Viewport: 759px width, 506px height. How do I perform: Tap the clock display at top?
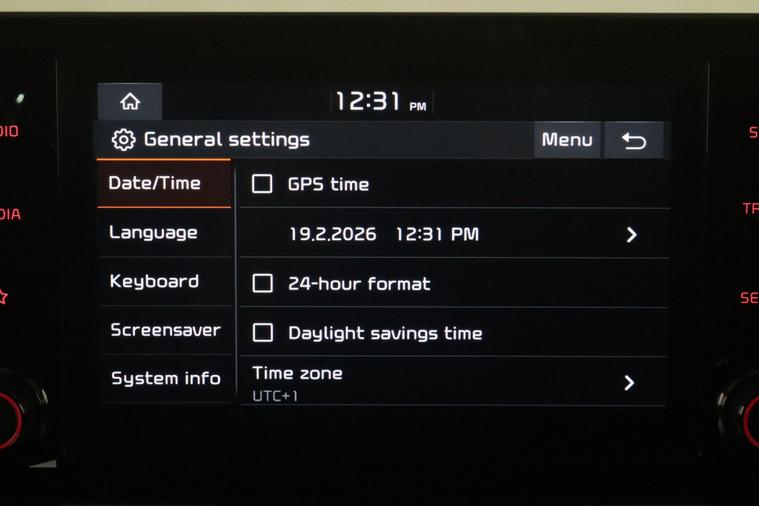[x=381, y=102]
